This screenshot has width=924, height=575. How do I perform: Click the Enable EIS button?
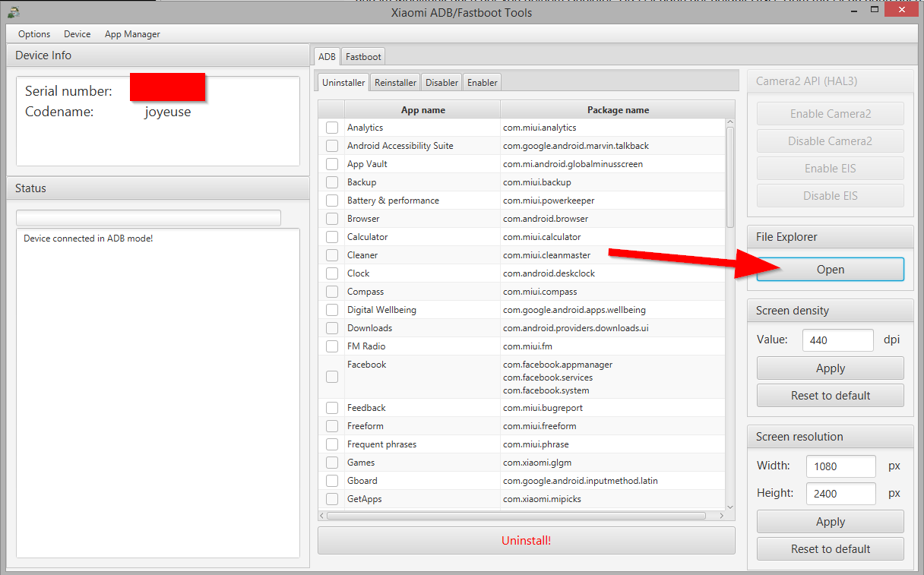(x=831, y=169)
